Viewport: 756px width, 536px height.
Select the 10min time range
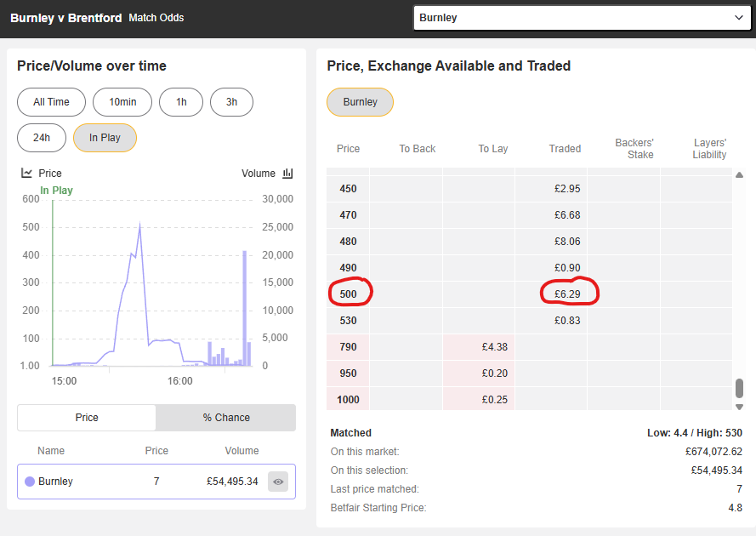click(x=122, y=102)
